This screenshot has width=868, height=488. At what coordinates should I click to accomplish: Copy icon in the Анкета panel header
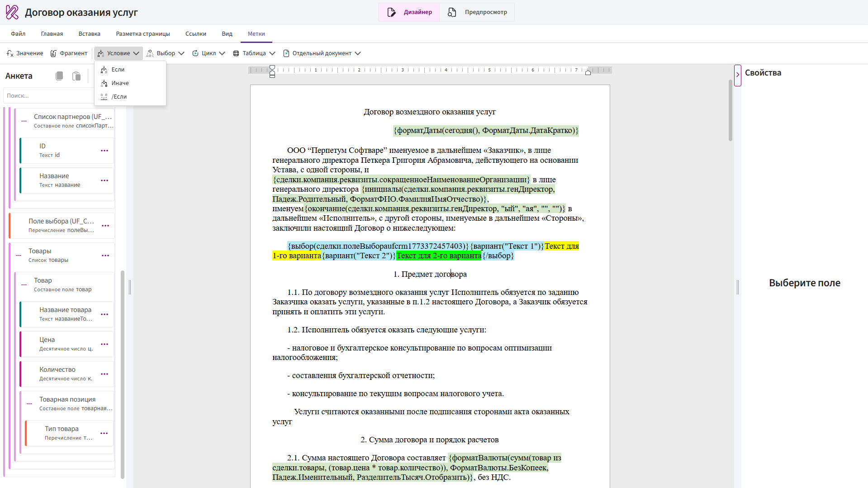[59, 76]
